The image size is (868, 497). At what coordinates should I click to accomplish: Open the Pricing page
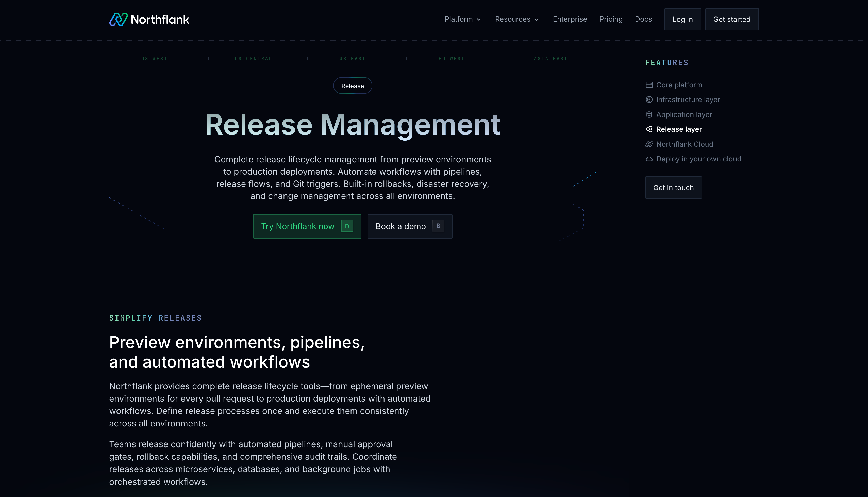coord(611,19)
